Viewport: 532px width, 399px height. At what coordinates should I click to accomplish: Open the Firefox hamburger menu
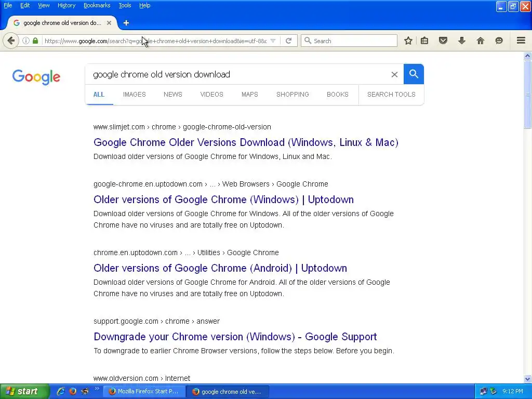coord(521,41)
